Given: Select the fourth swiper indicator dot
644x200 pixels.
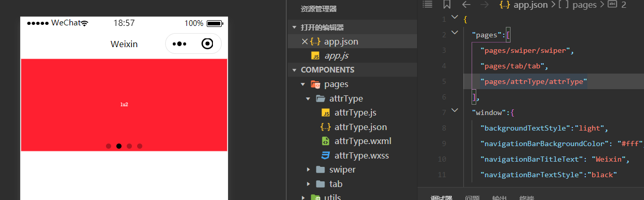Looking at the screenshot, I should pyautogui.click(x=140, y=146).
